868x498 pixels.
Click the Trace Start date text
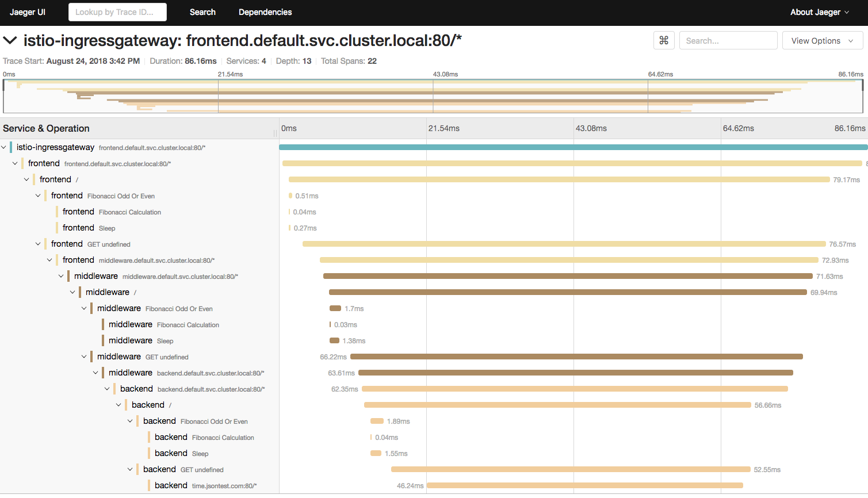point(71,61)
